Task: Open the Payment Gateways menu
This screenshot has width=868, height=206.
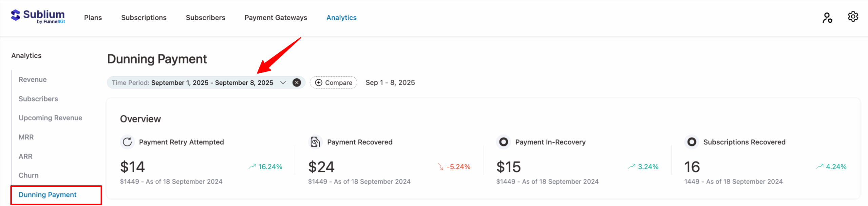Action: [x=276, y=17]
